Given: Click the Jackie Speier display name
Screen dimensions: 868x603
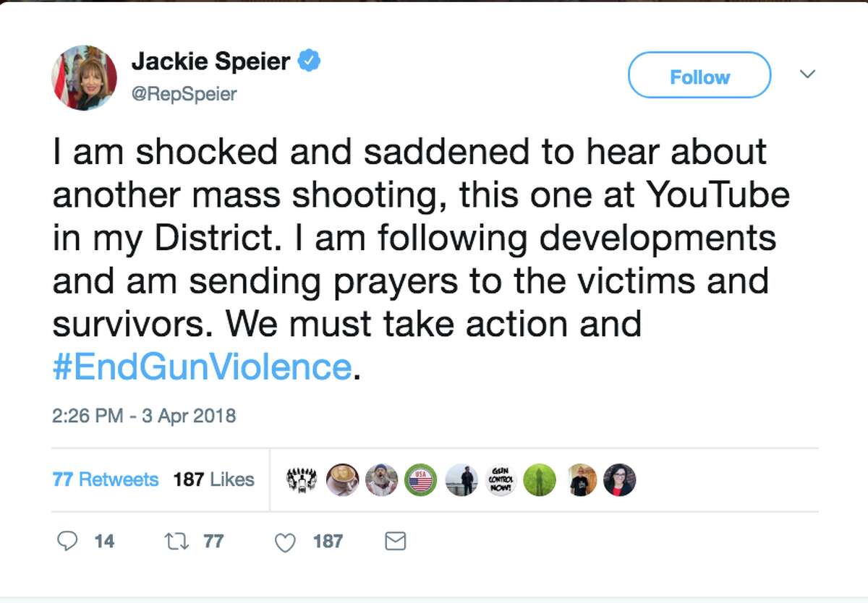Looking at the screenshot, I should [x=211, y=62].
